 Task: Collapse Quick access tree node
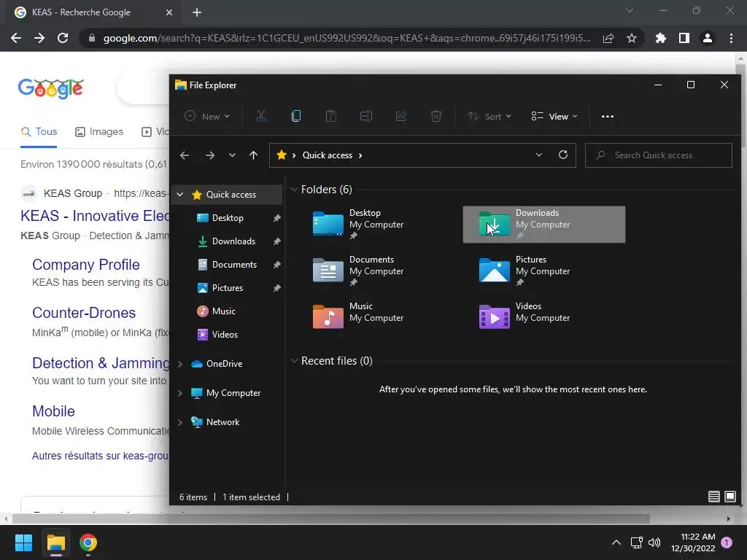click(180, 194)
